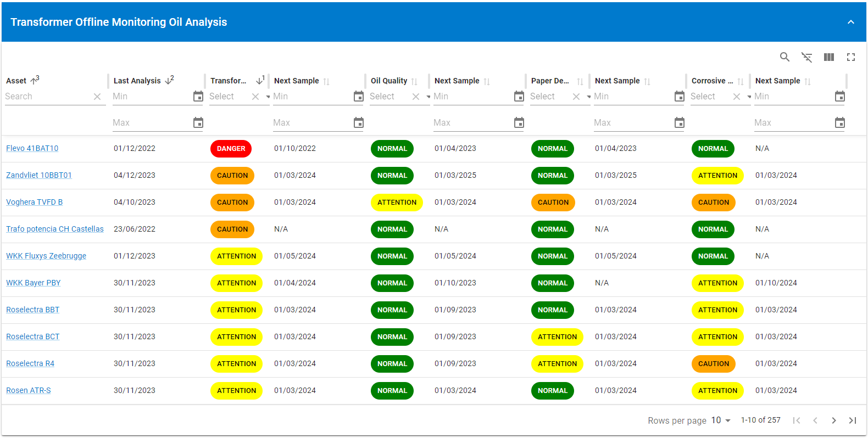Clear the Paper Degradation select filter
868x438 pixels.
click(576, 97)
